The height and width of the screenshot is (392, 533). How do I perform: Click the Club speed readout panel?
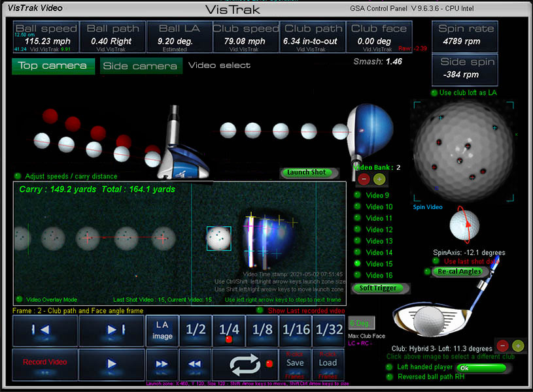246,37
